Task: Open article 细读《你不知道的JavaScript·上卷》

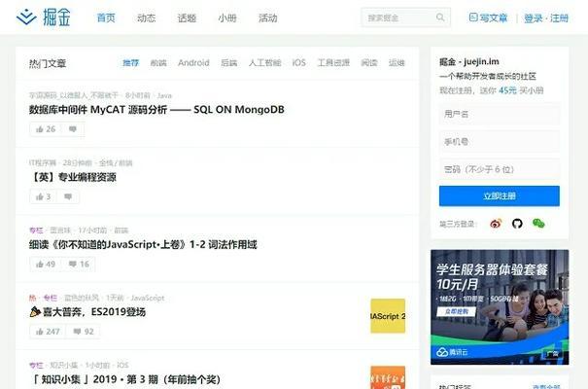Action: pos(143,244)
